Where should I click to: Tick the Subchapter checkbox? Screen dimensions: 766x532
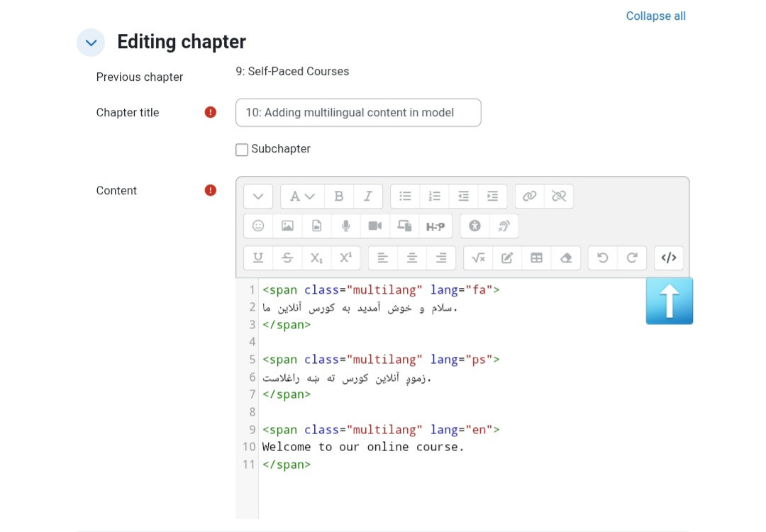point(242,150)
